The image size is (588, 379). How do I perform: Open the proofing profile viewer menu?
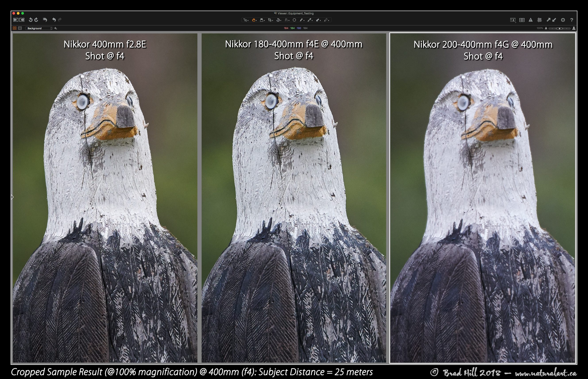(x=513, y=20)
